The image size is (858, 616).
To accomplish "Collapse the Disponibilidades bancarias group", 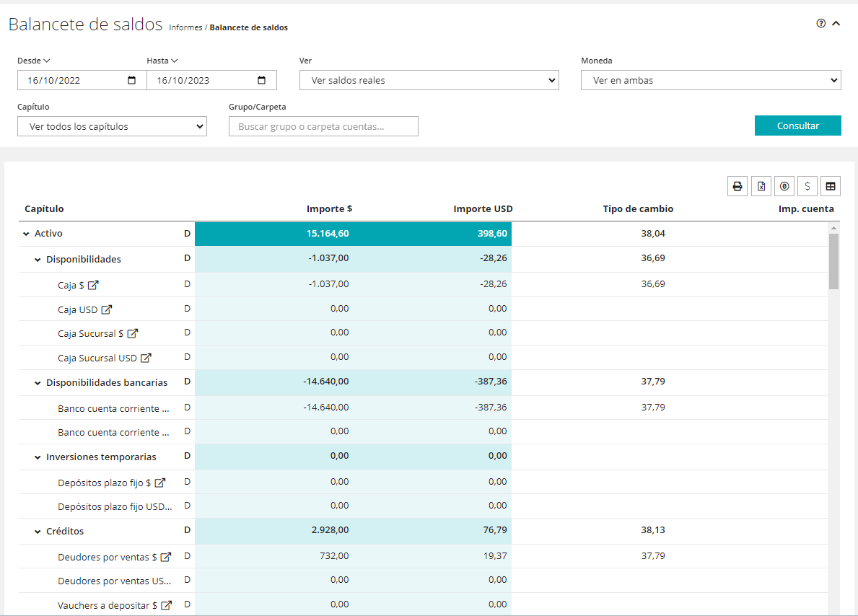I will [x=38, y=383].
